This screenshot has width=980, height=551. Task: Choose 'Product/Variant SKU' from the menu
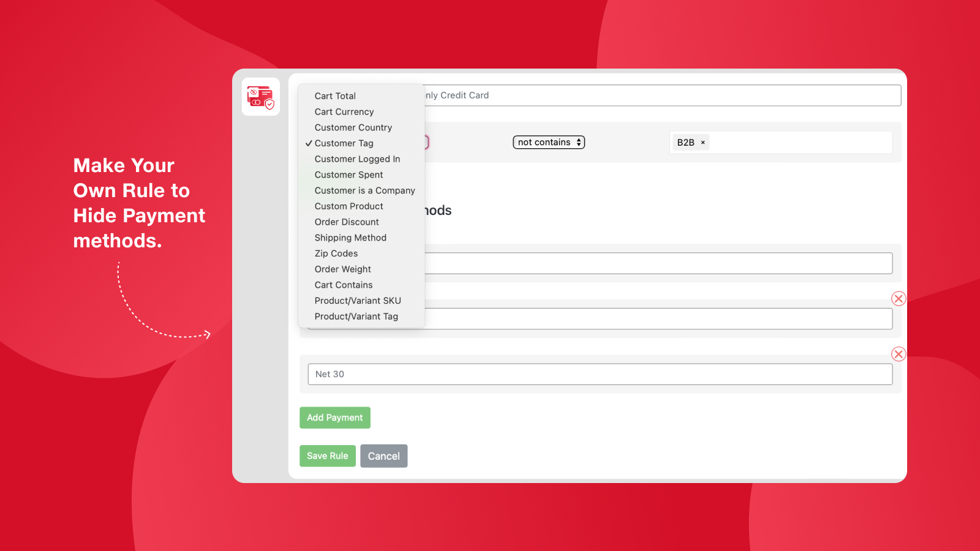pos(358,300)
